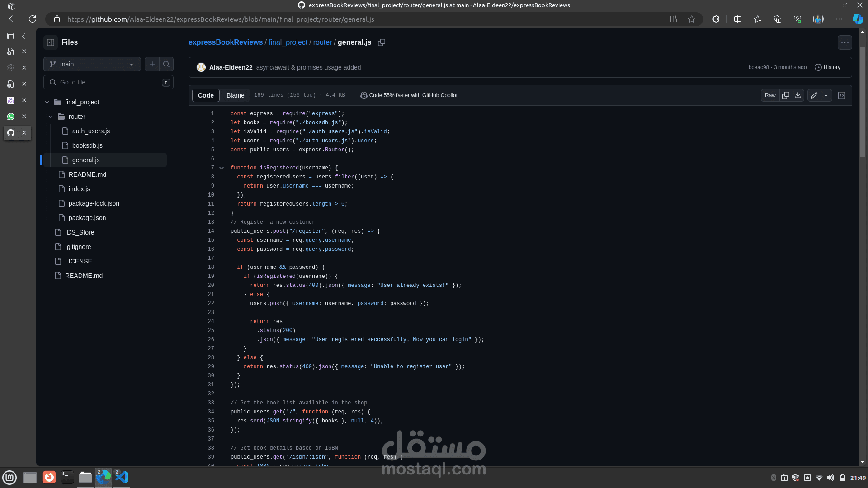Image resolution: width=868 pixels, height=488 pixels.
Task: Click the Raw button
Action: [x=770, y=95]
